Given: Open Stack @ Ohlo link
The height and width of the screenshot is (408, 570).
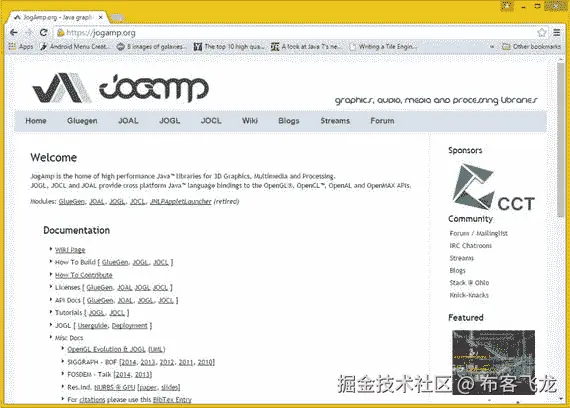Looking at the screenshot, I should point(469,283).
